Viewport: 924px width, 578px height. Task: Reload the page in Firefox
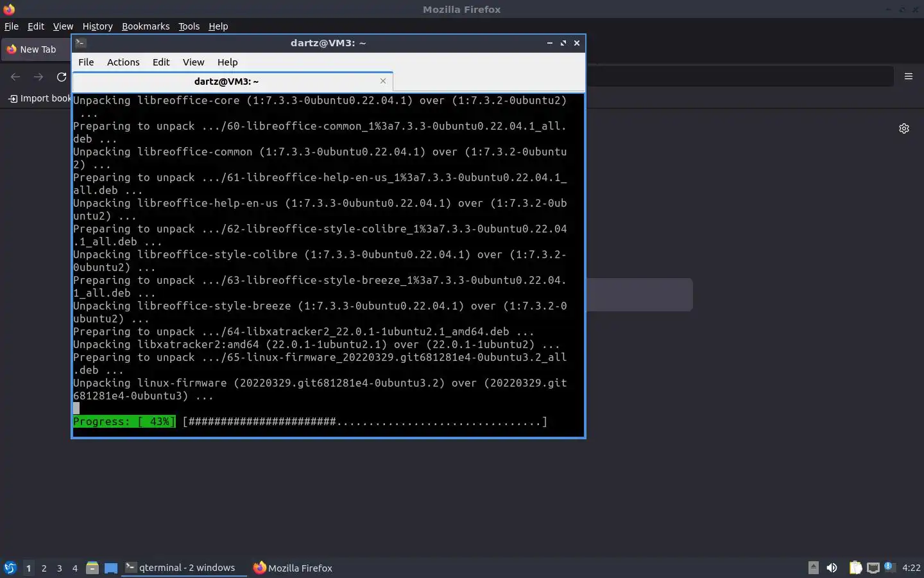coord(62,77)
